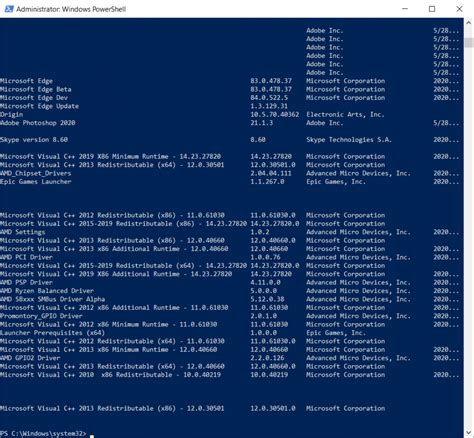This screenshot has height=438, width=474.
Task: Click 'Microsoft Visual C++ 2019 X86 Minimum Runtime' entry
Action: pyautogui.click(x=110, y=156)
